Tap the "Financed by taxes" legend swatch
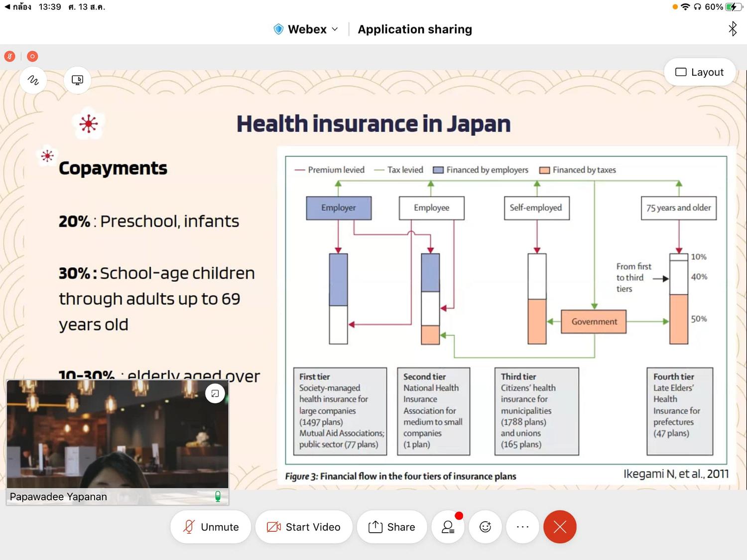 [545, 170]
